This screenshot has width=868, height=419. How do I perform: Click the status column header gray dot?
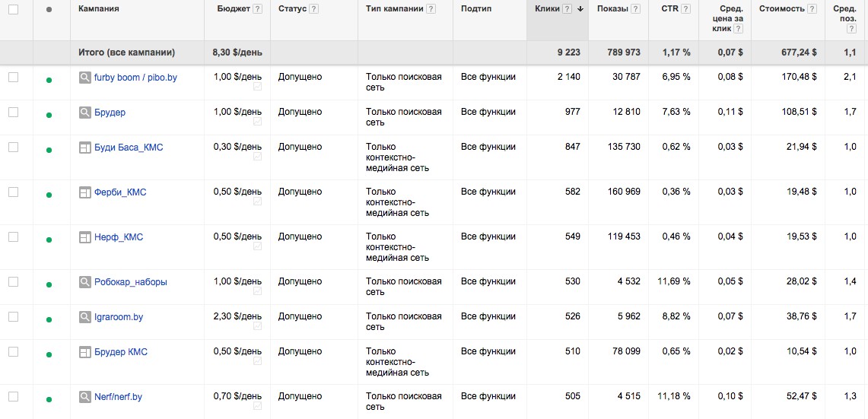[49, 10]
